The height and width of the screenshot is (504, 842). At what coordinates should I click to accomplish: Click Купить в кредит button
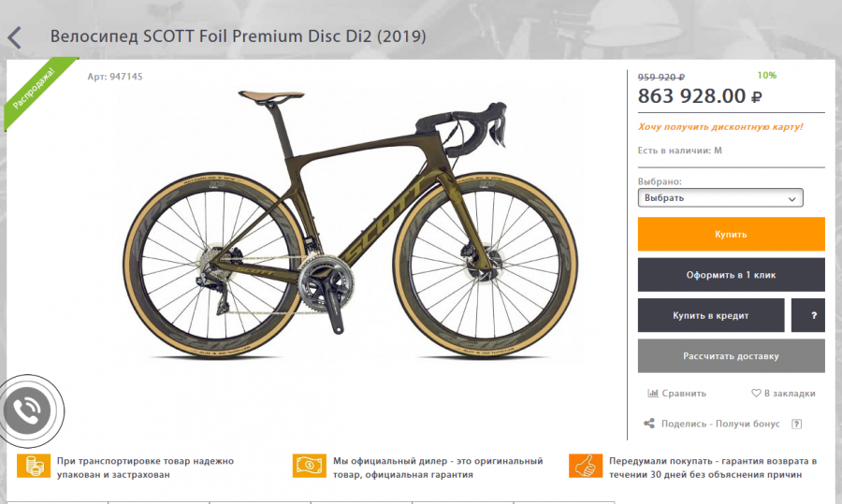(710, 316)
